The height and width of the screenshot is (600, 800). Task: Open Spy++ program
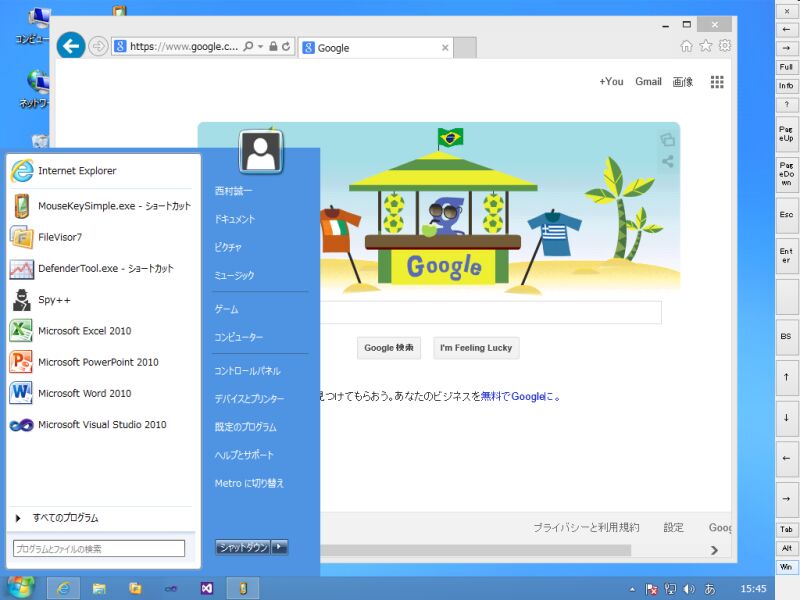[x=100, y=300]
